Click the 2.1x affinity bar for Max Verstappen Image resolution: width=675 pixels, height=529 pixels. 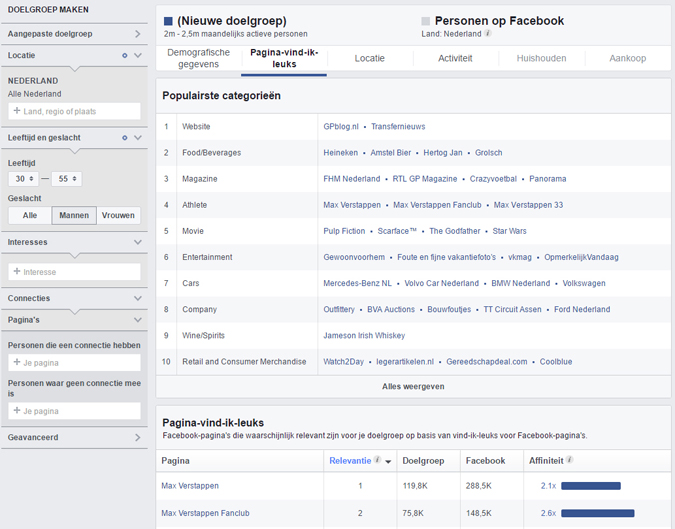pos(591,486)
